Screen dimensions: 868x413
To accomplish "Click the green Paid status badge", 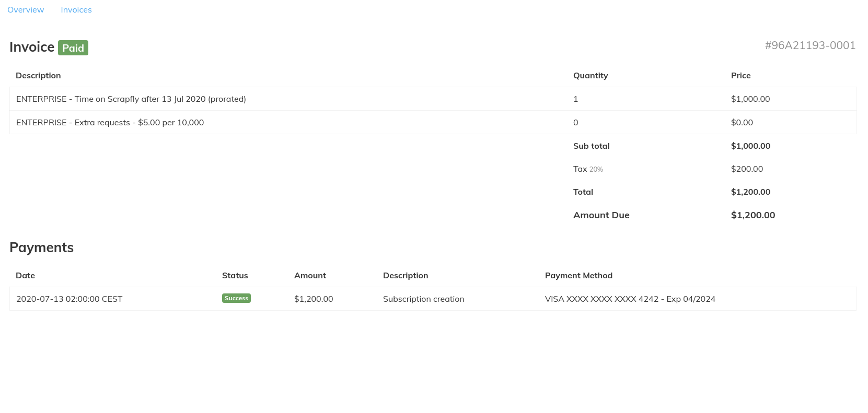I will click(73, 48).
